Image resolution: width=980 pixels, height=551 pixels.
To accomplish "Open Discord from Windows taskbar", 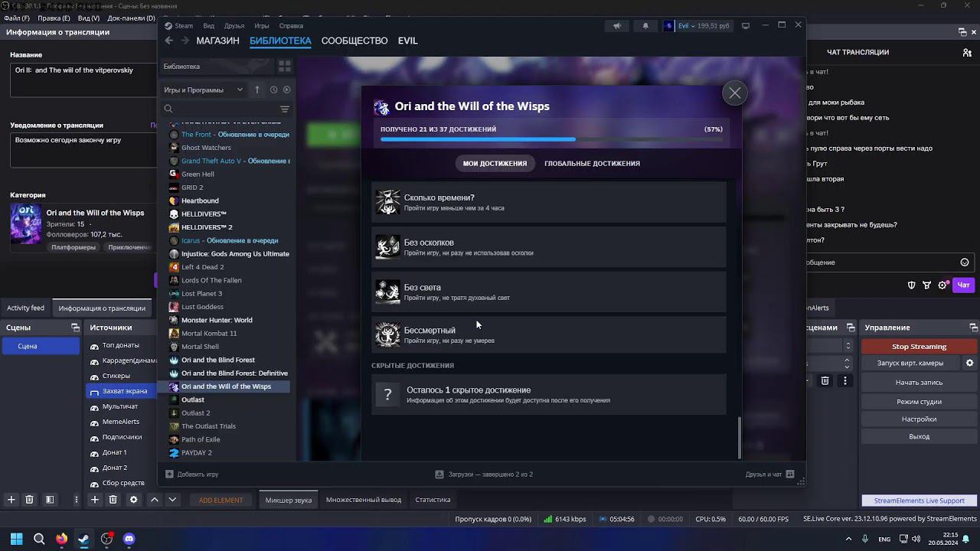I will (x=129, y=539).
